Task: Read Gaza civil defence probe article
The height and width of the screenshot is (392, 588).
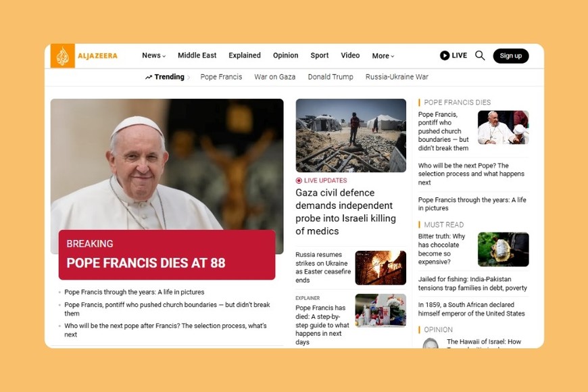Action: [345, 212]
